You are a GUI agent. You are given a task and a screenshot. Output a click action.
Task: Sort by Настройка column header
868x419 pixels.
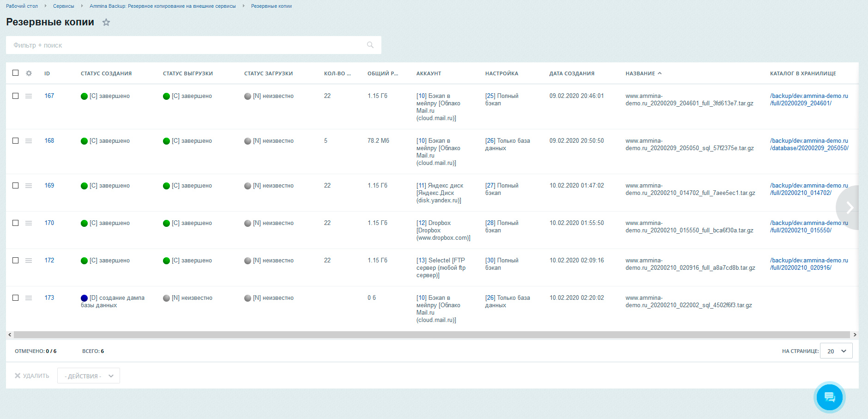tap(501, 73)
